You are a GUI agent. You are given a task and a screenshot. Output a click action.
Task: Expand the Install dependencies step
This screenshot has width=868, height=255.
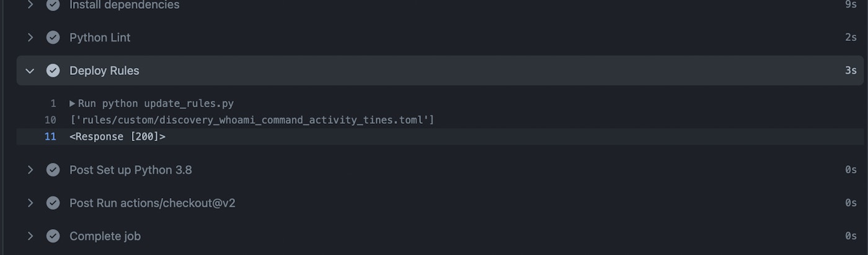click(30, 4)
